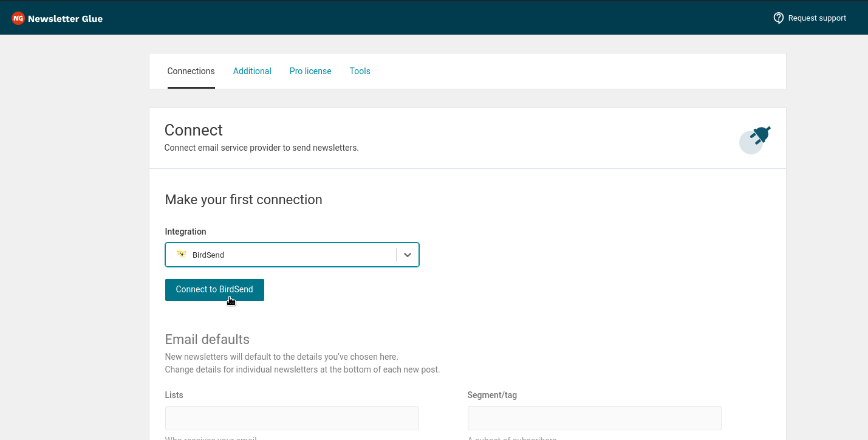Click the Email defaults heading

point(207,339)
